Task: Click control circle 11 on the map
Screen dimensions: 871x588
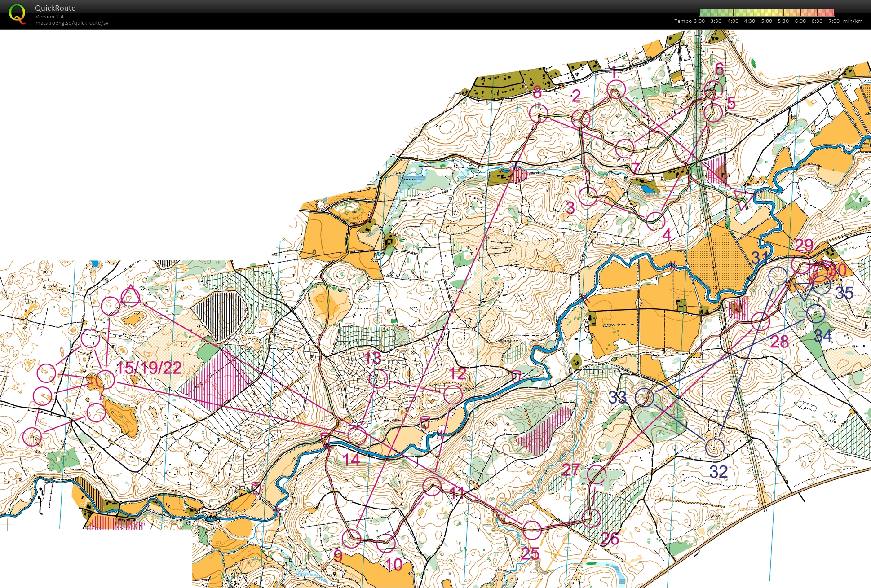Action: (432, 487)
